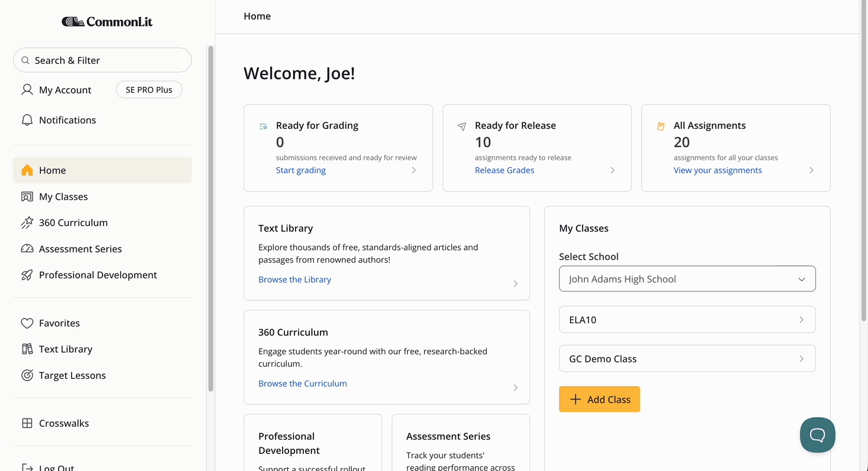
Task: Click the Notifications bell icon
Action: (27, 120)
